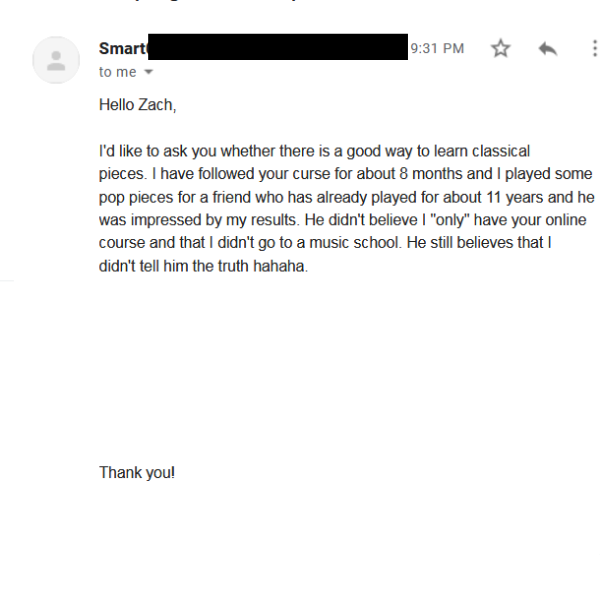The width and height of the screenshot is (600, 600).
Task: Click the "Thank you!" closing text
Action: (137, 473)
